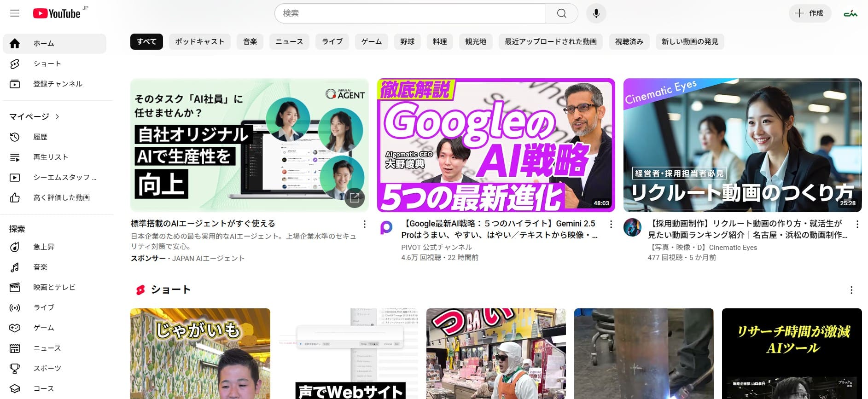The width and height of the screenshot is (868, 399).
Task: Click the ad description 日本企業のための text
Action: point(244,241)
